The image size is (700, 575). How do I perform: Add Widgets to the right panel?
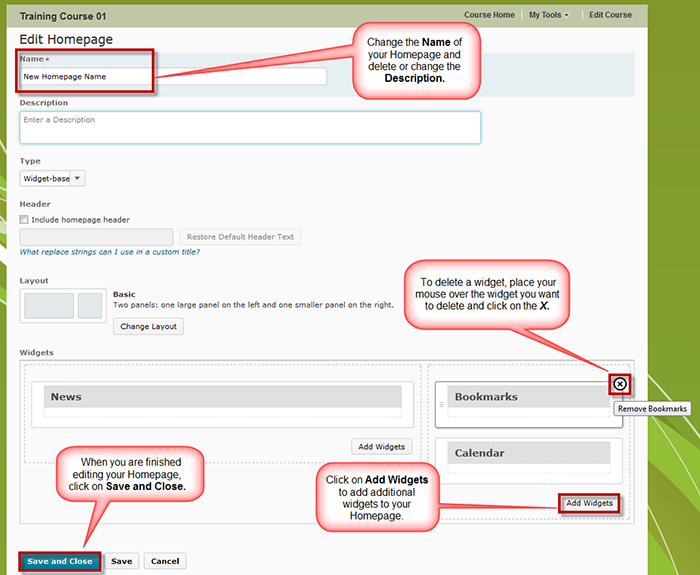coord(589,503)
